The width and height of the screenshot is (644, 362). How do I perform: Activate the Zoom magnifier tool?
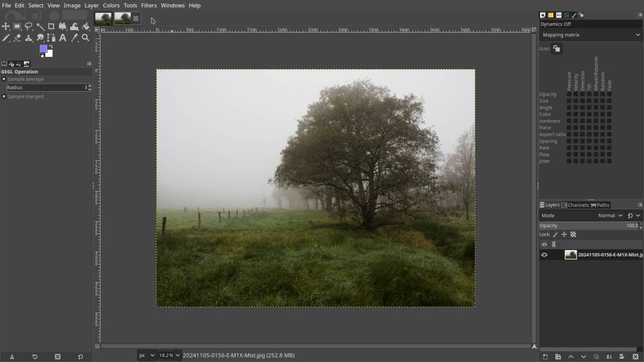(86, 38)
